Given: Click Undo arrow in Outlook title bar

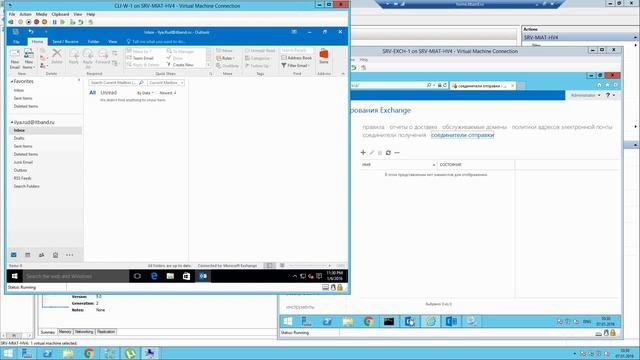Looking at the screenshot, I should (31, 32).
